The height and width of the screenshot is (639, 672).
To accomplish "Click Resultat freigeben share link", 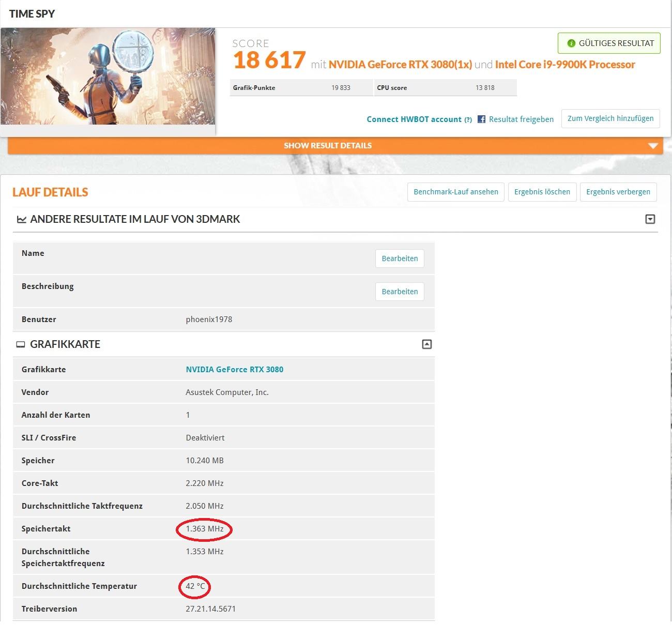I will click(521, 119).
